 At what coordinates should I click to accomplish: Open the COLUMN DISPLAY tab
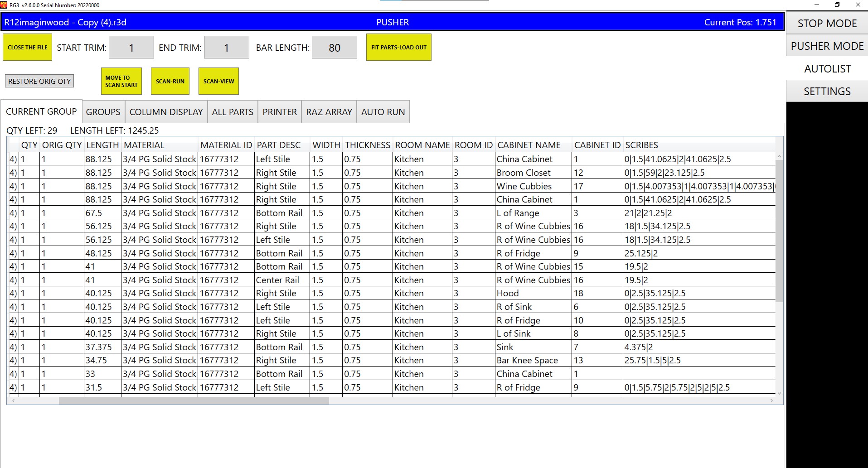[166, 112]
